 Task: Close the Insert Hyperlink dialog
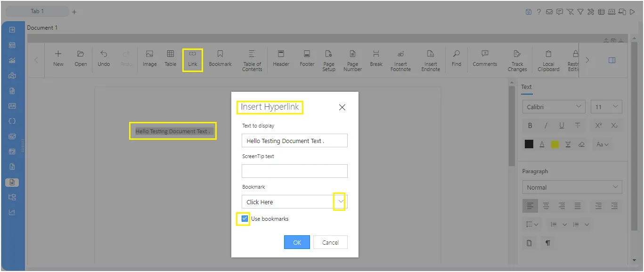point(342,107)
